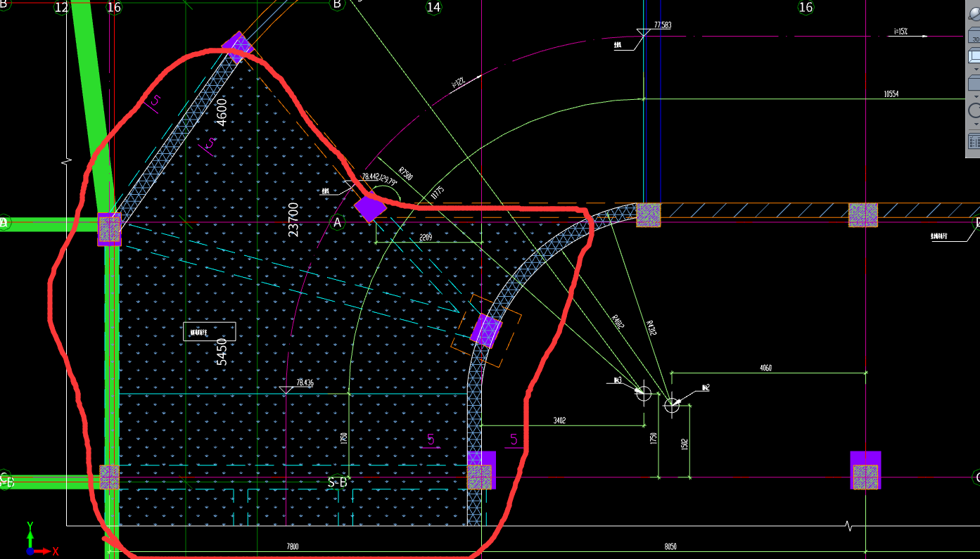This screenshot has width=980, height=559.
Task: Select the dimension text 3402
Action: [559, 420]
